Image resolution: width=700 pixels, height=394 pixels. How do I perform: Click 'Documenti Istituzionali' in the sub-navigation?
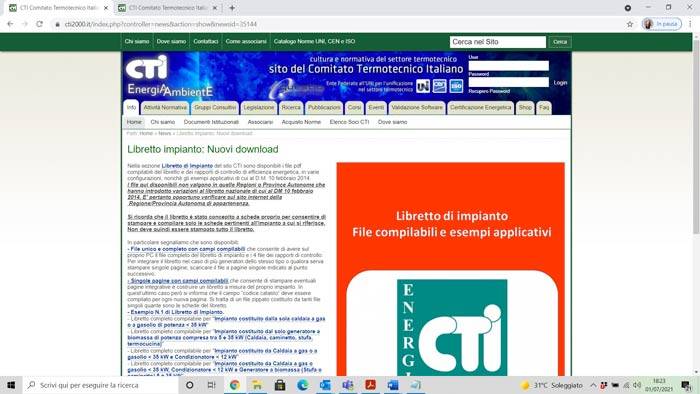[x=211, y=122]
